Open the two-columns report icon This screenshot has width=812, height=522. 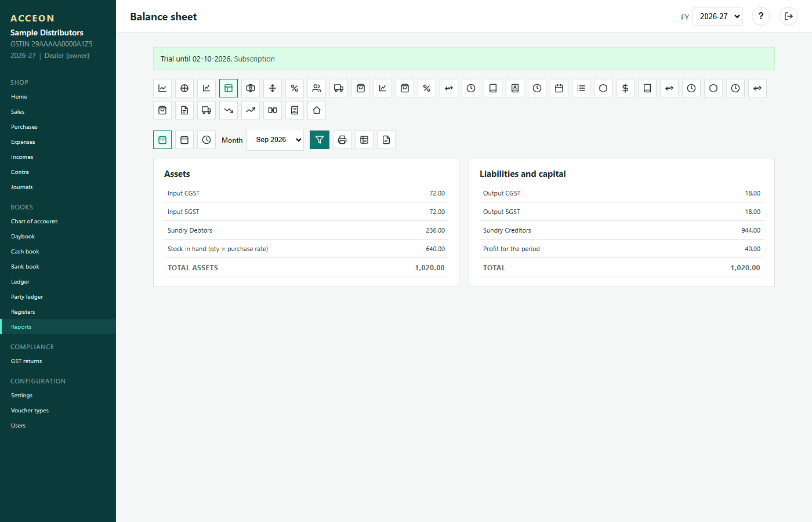[273, 110]
